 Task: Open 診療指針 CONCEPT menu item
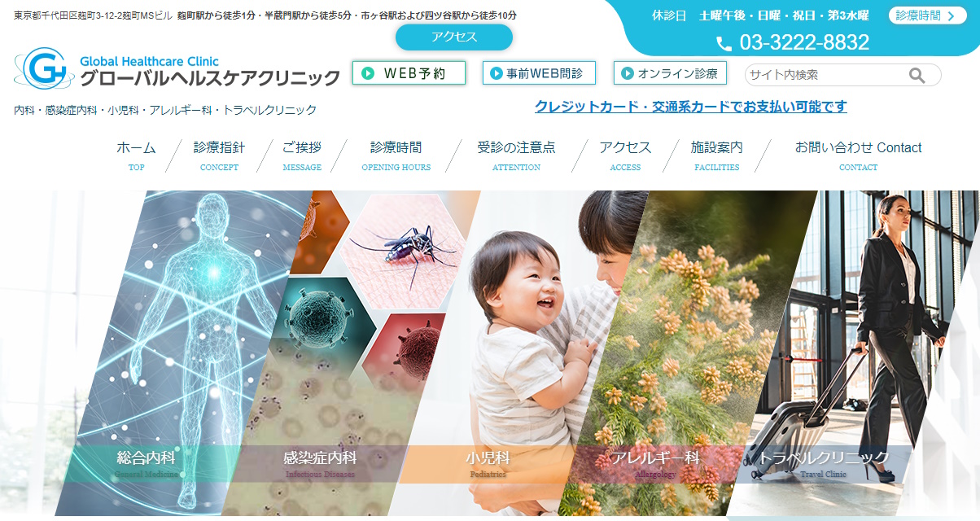(219, 155)
